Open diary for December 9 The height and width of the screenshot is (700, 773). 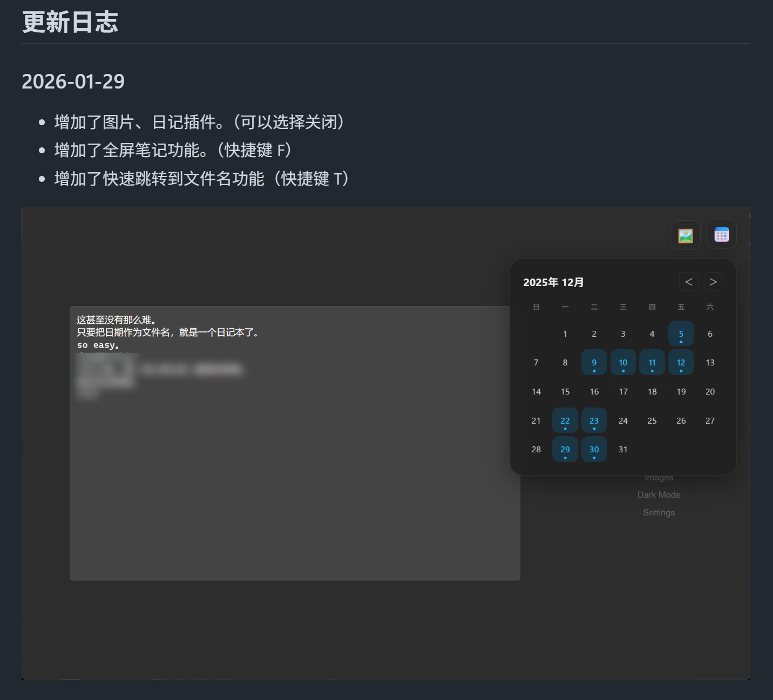[594, 363]
